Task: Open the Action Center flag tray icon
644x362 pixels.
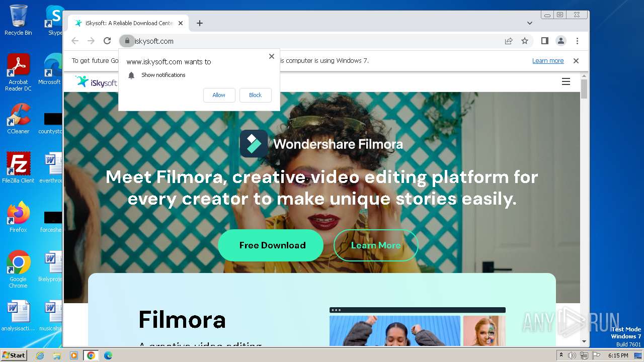Action: [x=596, y=355]
